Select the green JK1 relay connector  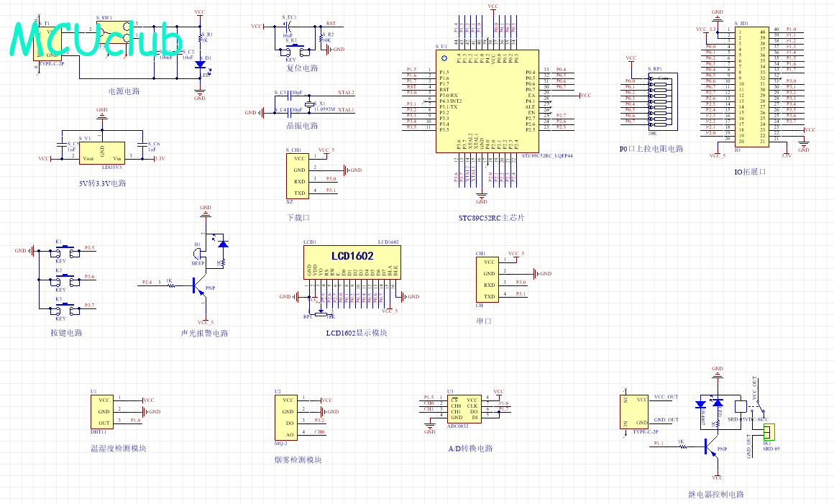tap(769, 431)
